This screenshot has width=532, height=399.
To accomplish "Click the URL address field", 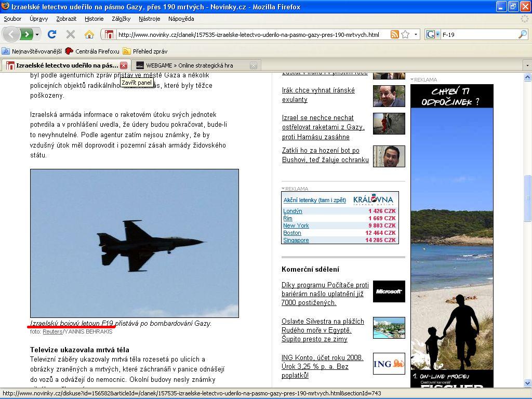I will 253,34.
